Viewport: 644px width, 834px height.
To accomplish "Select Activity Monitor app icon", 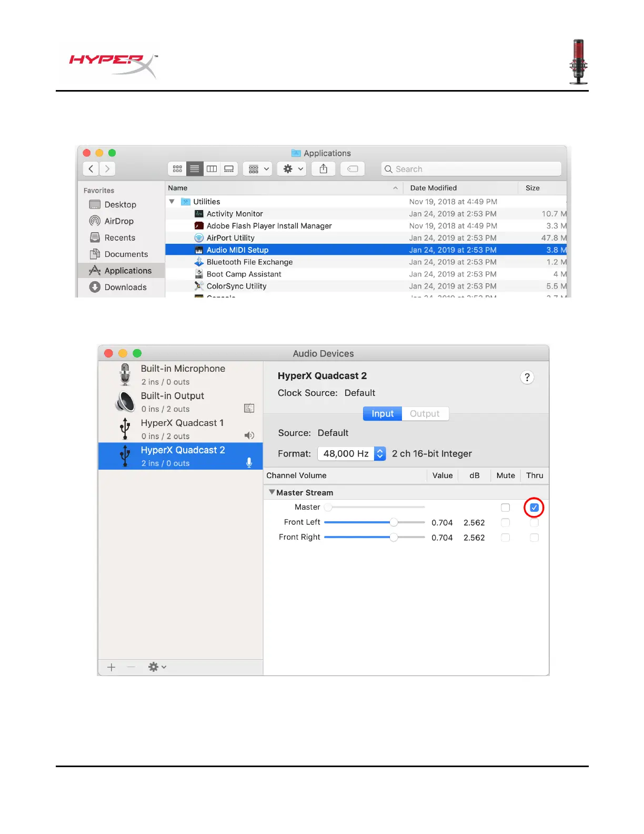I will [x=199, y=214].
